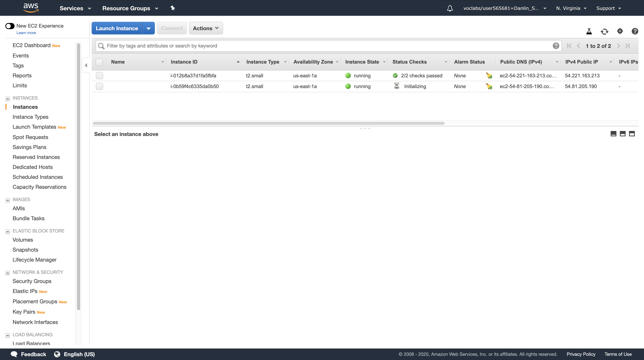Screen dimensions: 644x360
Task: Click alarm icon for instance i-012b8a37d1fa5fbfa
Action: tap(489, 75)
